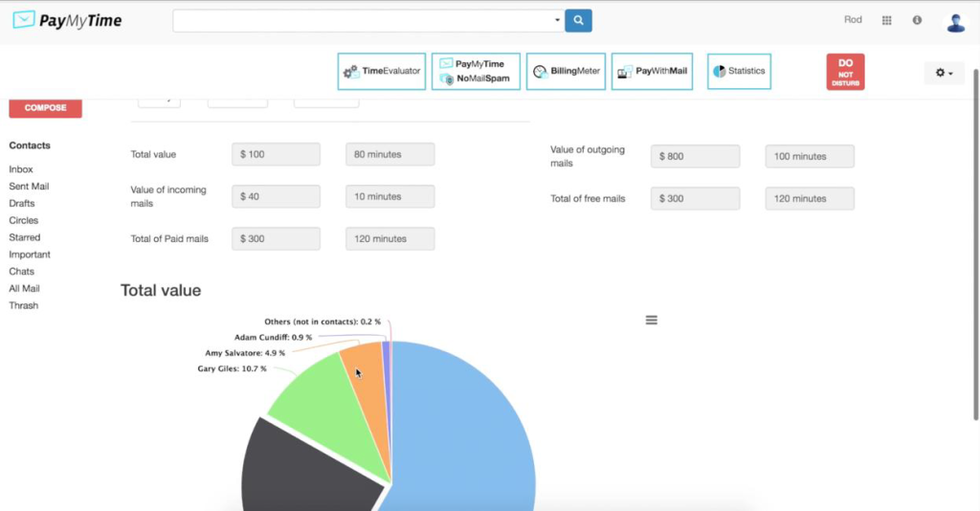Click the incoming mails $ 40 field
The image size is (980, 511).
point(276,196)
